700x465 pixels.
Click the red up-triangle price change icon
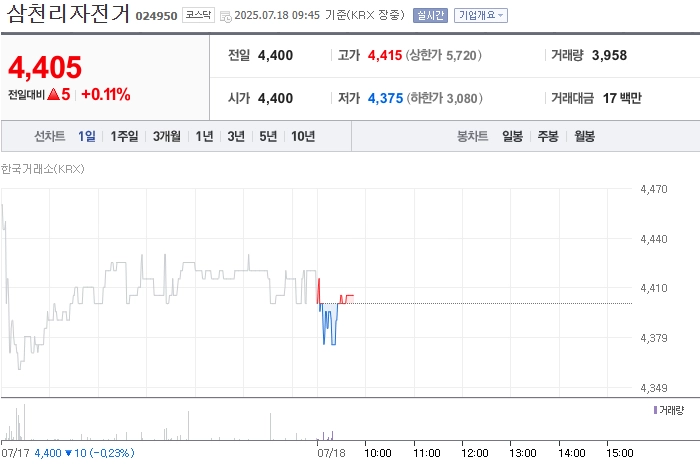[53, 94]
